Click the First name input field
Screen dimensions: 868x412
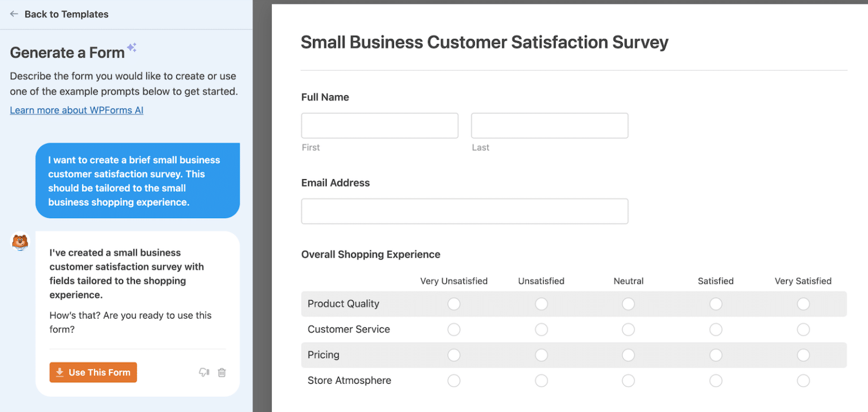point(380,125)
